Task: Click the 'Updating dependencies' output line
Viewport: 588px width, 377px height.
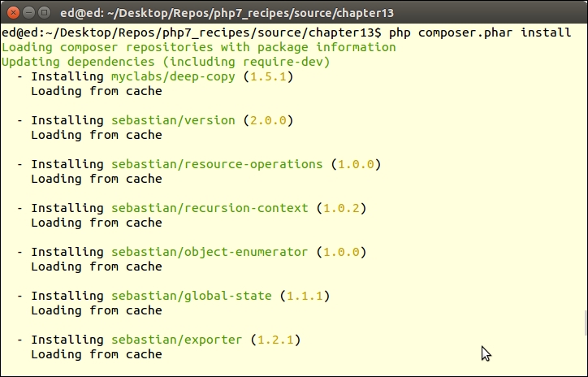Action: click(166, 62)
